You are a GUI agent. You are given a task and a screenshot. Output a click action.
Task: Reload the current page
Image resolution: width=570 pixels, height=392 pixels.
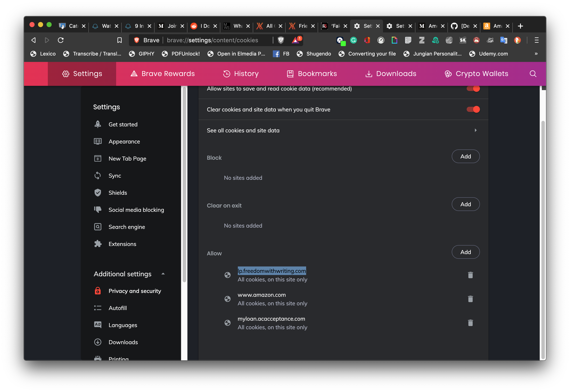point(61,40)
